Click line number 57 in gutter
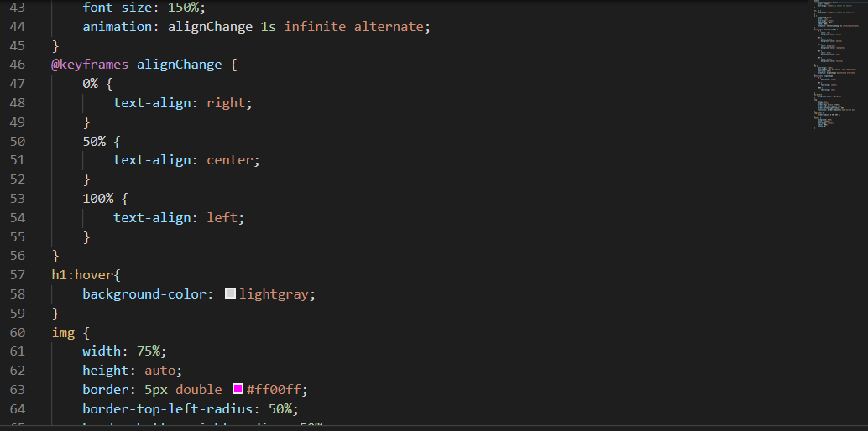 17,275
